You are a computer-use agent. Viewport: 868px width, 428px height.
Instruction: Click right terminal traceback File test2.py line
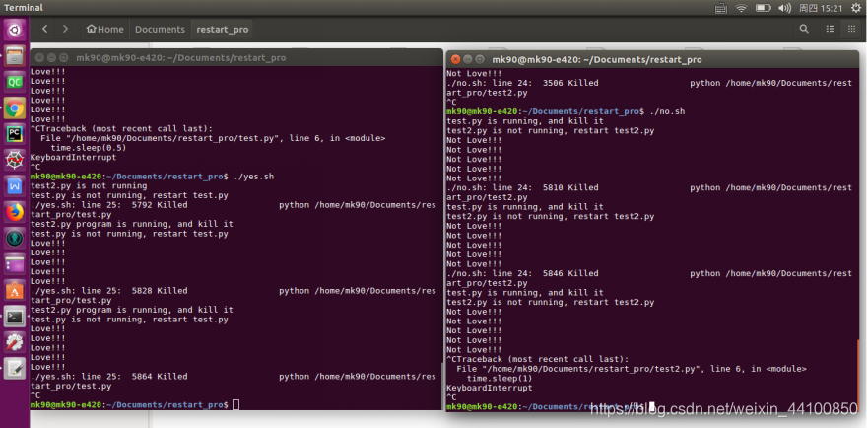(x=632, y=369)
